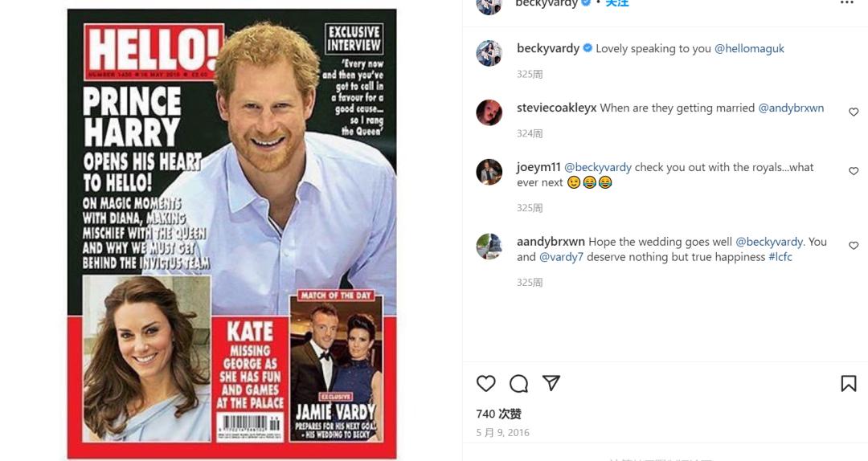The image size is (868, 461).
Task: Open the @hellomaguk mention link
Action: pos(749,48)
